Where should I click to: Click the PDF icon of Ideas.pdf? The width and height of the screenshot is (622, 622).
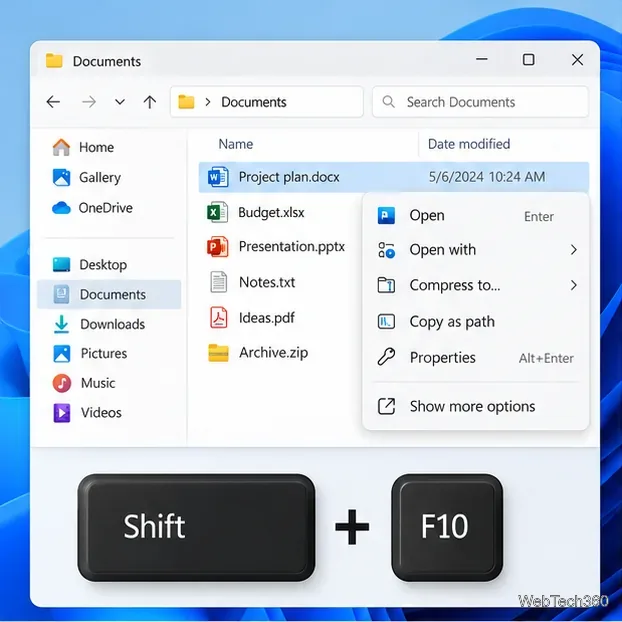(x=219, y=317)
